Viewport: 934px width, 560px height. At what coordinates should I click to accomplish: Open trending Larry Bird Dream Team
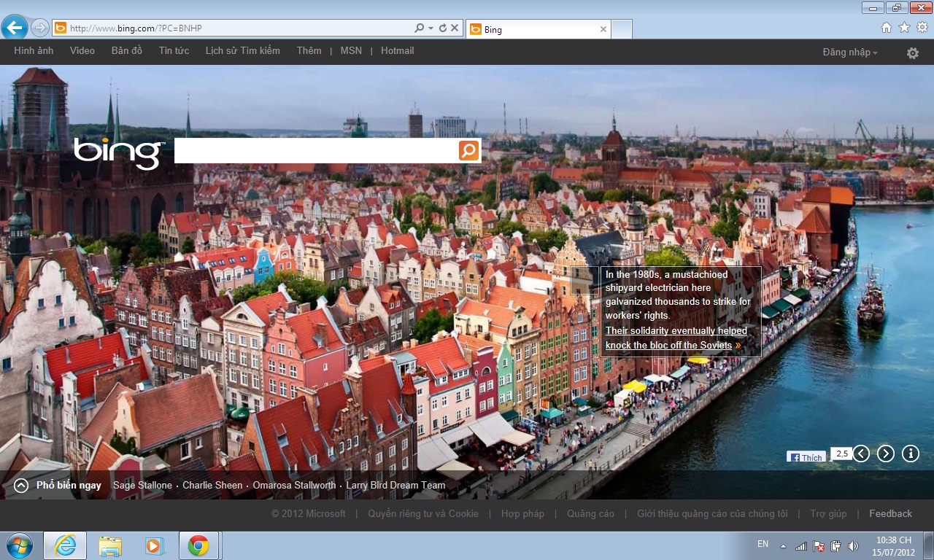395,486
